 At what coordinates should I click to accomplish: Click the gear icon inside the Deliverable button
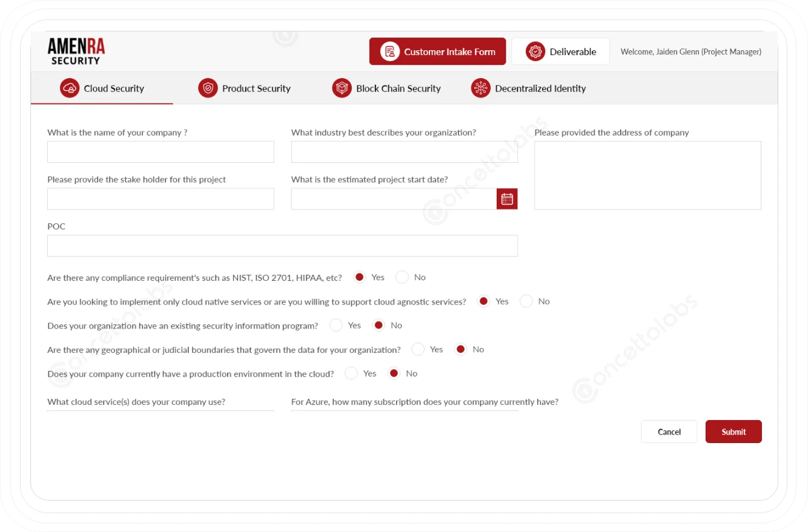tap(535, 51)
